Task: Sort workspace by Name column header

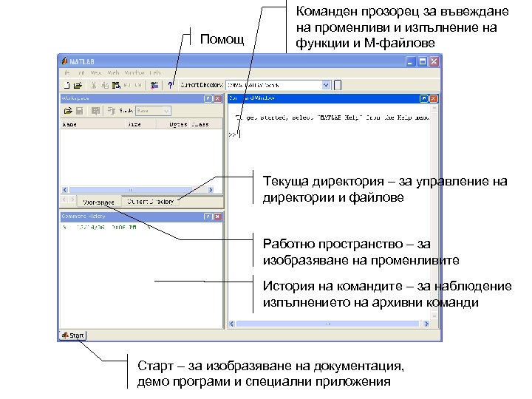Action: (x=92, y=124)
